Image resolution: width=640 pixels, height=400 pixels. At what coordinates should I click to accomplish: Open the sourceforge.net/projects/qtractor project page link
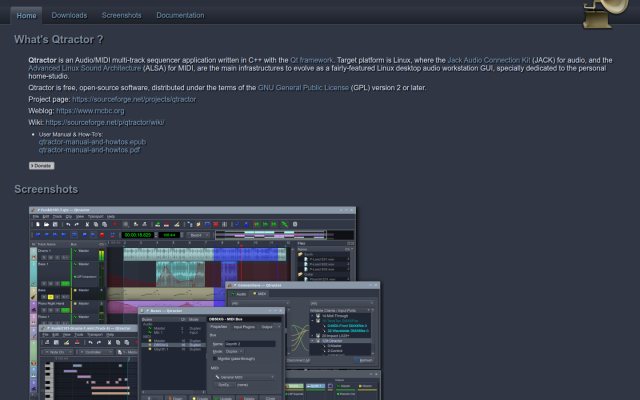134,99
